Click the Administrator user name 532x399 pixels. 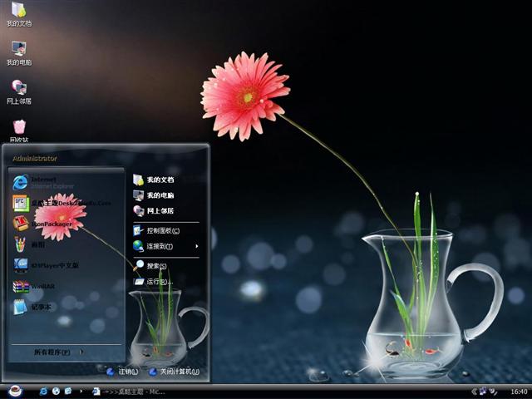35,159
